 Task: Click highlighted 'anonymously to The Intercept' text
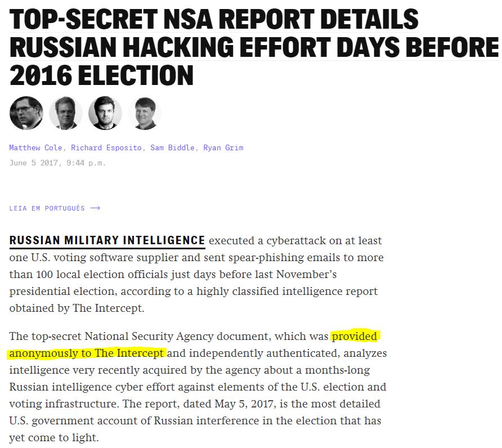tap(87, 353)
